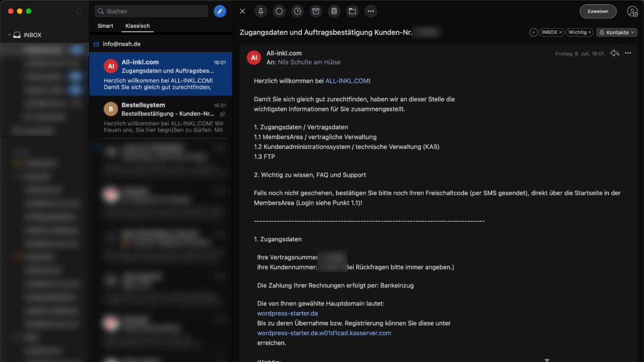Pin the open email
The height and width of the screenshot is (362, 644).
261,11
